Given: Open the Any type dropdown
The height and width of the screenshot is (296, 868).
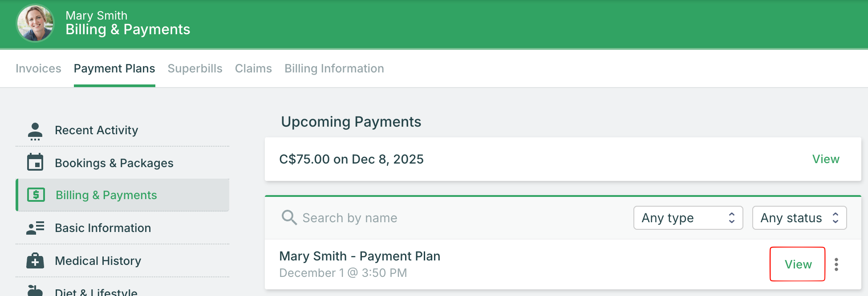Looking at the screenshot, I should point(688,218).
